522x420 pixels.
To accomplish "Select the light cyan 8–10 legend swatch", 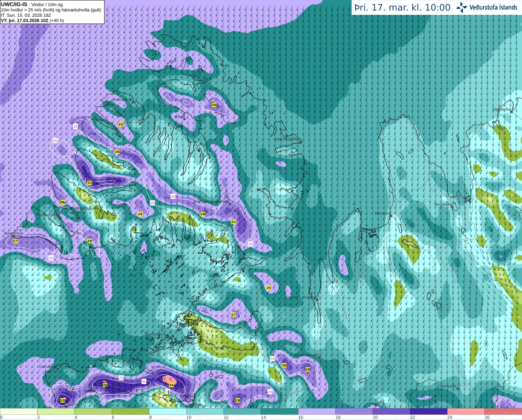I will click(168, 411).
